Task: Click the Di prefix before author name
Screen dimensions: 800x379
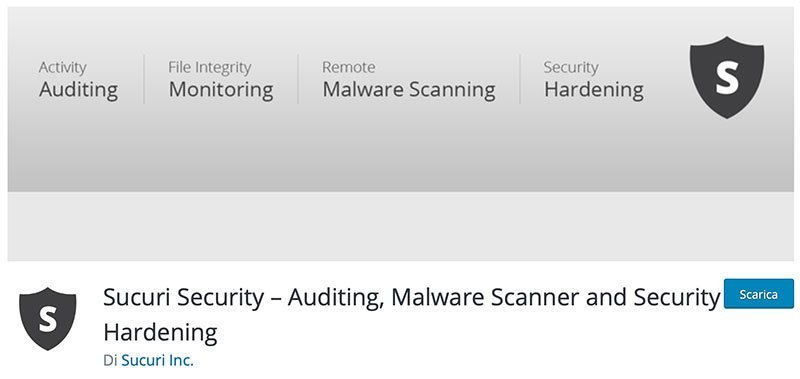Action: point(110,361)
